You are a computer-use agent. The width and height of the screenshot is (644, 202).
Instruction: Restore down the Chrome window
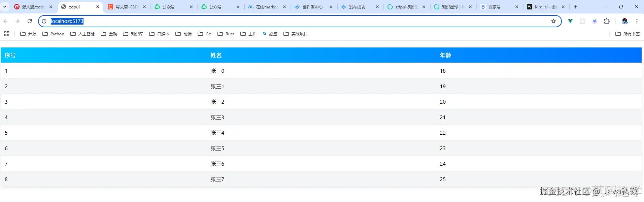pos(621,7)
